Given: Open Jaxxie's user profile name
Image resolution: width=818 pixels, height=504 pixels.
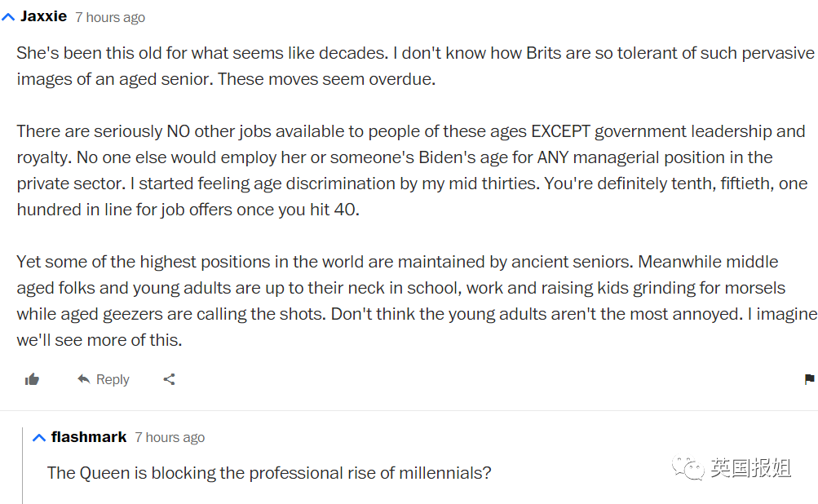Looking at the screenshot, I should pos(43,16).
